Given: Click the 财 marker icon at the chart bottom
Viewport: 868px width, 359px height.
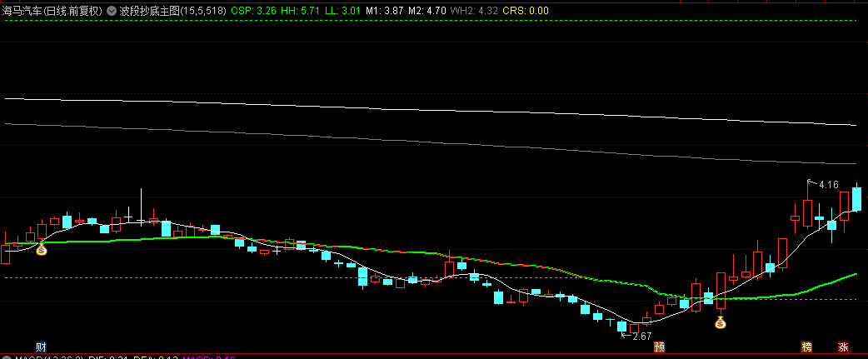Looking at the screenshot, I should [x=41, y=347].
